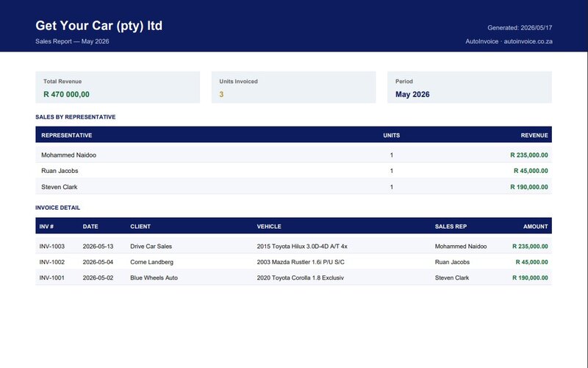The width and height of the screenshot is (588, 368).
Task: Select client Blue Wheels Auto
Action: 154,278
